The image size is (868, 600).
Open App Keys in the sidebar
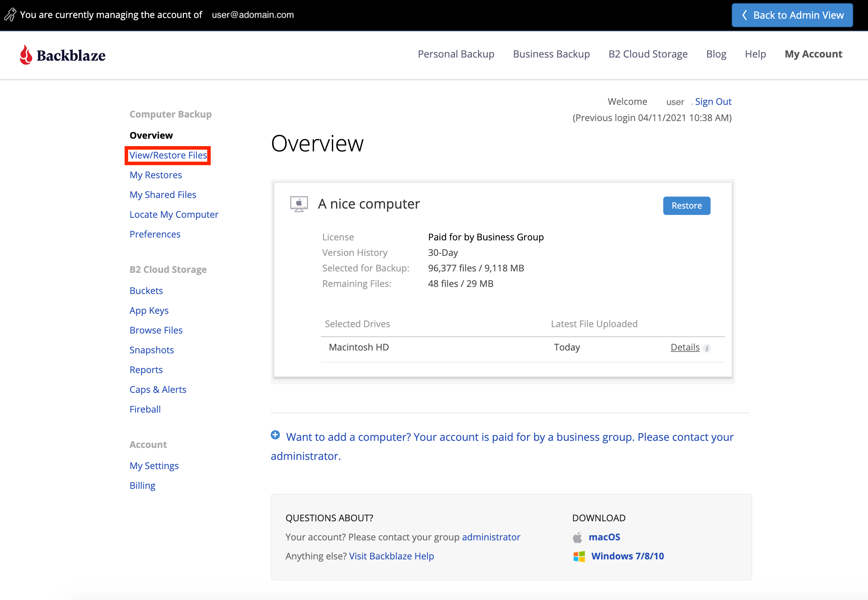(x=149, y=311)
